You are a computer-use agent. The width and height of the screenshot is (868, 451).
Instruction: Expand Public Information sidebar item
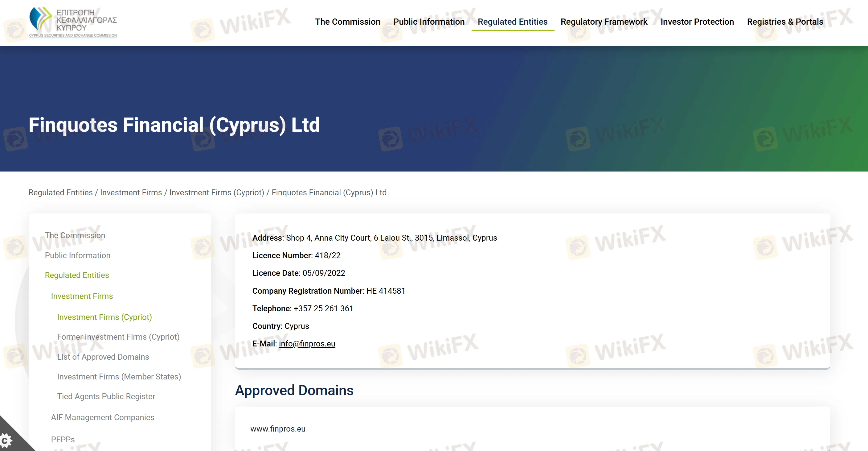tap(77, 255)
